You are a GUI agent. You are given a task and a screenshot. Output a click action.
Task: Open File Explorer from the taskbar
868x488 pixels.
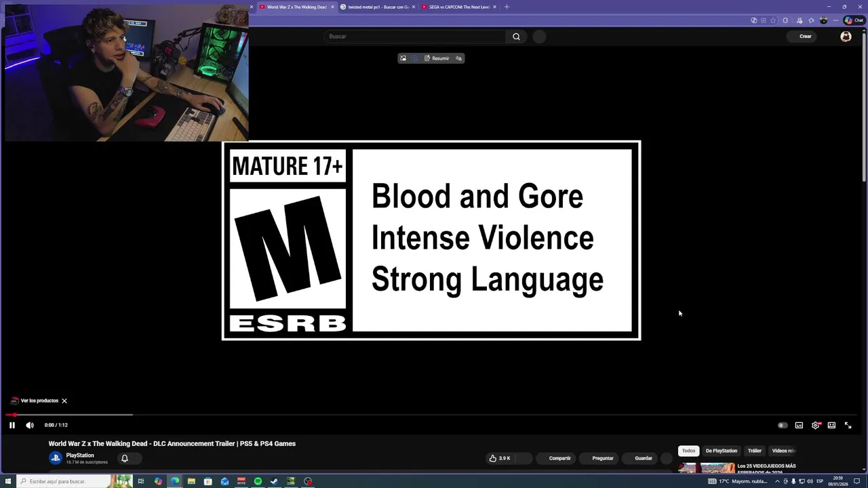[192, 481]
